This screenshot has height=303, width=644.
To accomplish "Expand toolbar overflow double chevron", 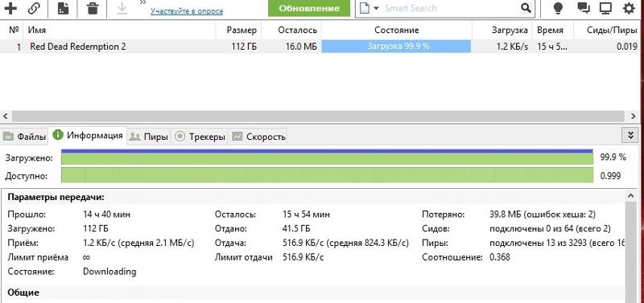I will tap(142, 2).
